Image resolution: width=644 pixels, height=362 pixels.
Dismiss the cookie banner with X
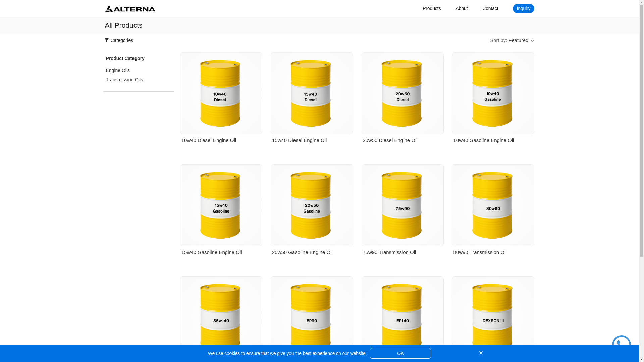(x=481, y=353)
